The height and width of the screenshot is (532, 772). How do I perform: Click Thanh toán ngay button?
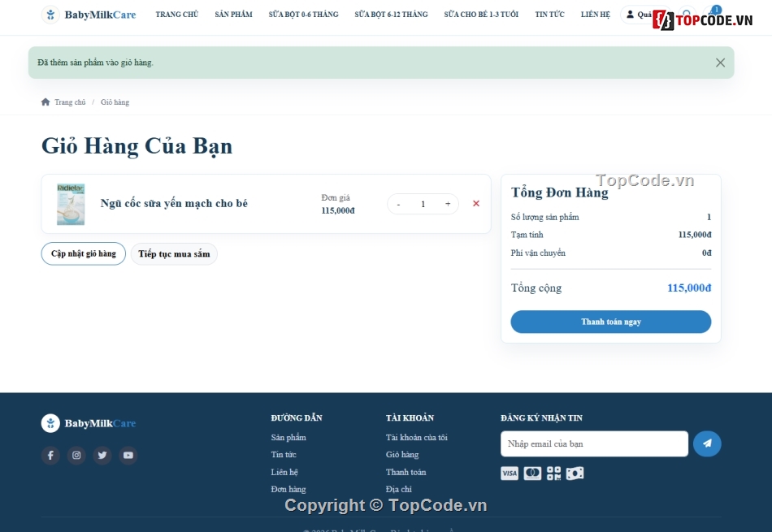pyautogui.click(x=610, y=322)
